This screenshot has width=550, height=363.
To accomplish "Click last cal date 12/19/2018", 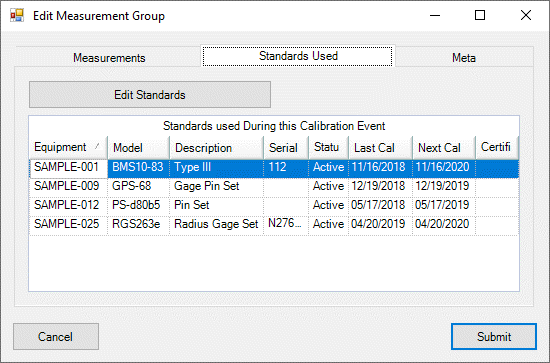I will (380, 188).
